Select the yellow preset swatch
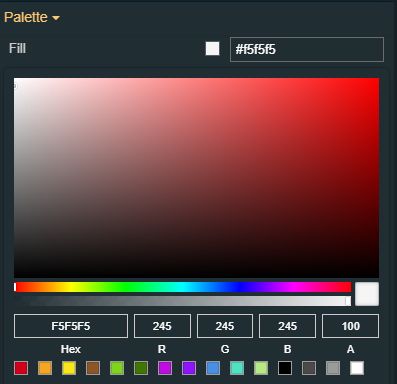Screen dimensions: 397x384 [69, 368]
